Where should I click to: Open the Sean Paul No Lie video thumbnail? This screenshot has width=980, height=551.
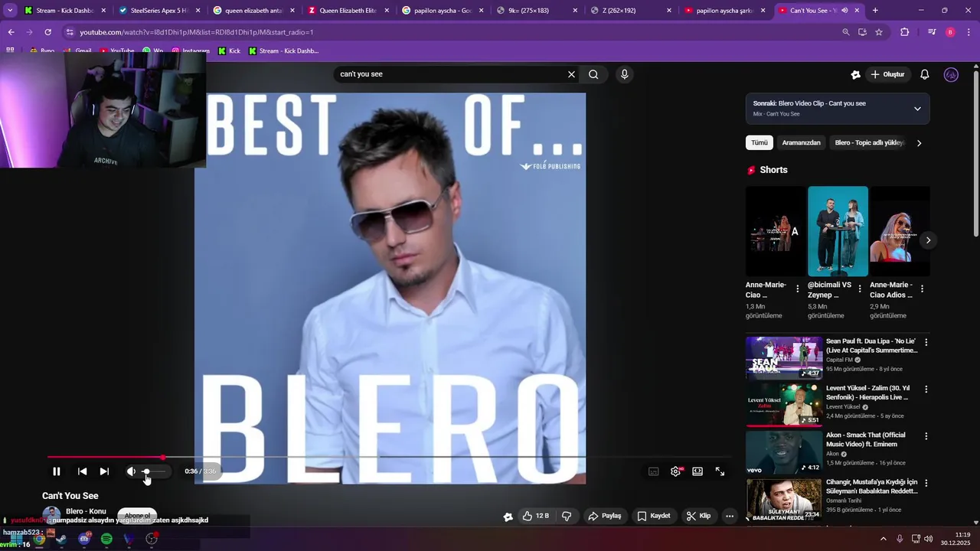pos(784,357)
